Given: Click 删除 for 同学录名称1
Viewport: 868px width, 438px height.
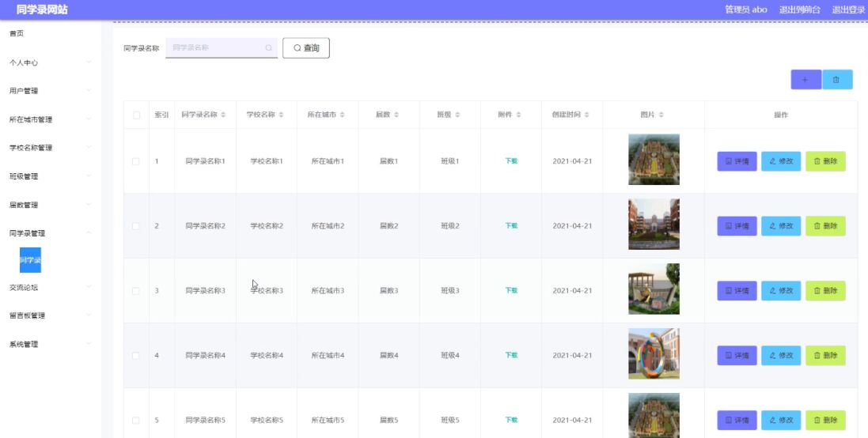Looking at the screenshot, I should 825,161.
